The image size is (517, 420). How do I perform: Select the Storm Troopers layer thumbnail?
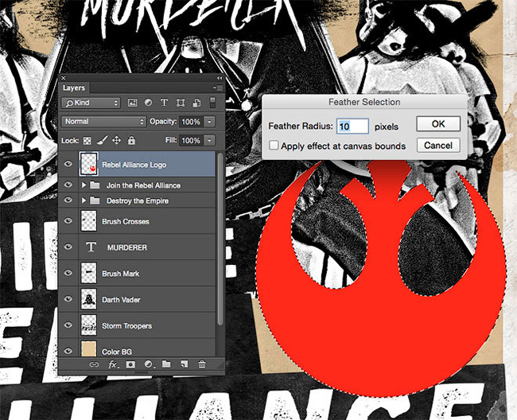[x=89, y=325]
